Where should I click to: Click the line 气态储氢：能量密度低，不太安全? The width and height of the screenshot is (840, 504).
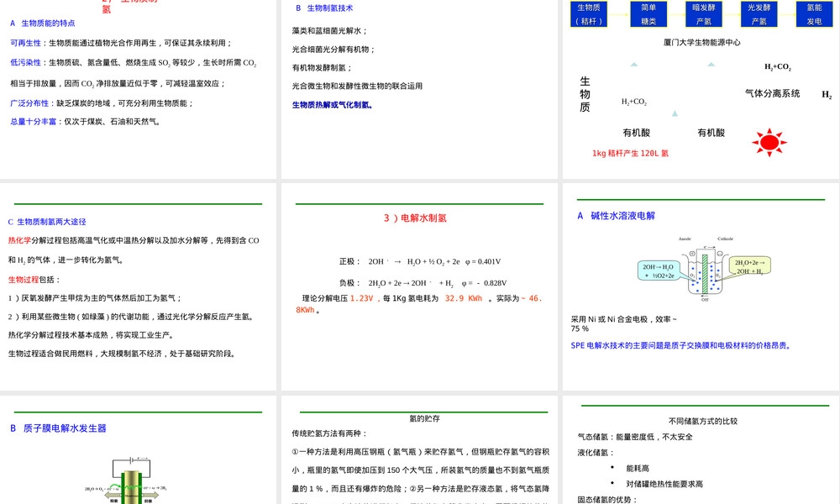click(635, 437)
